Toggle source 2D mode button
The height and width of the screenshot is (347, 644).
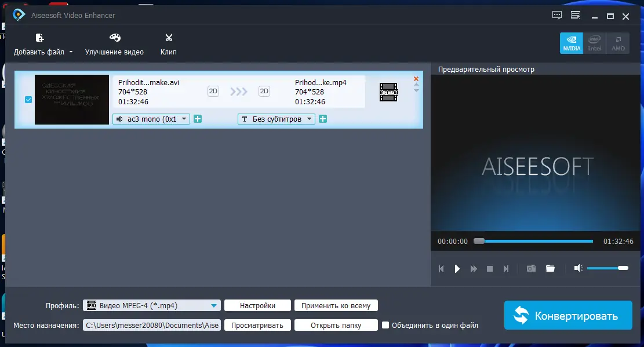click(x=213, y=91)
